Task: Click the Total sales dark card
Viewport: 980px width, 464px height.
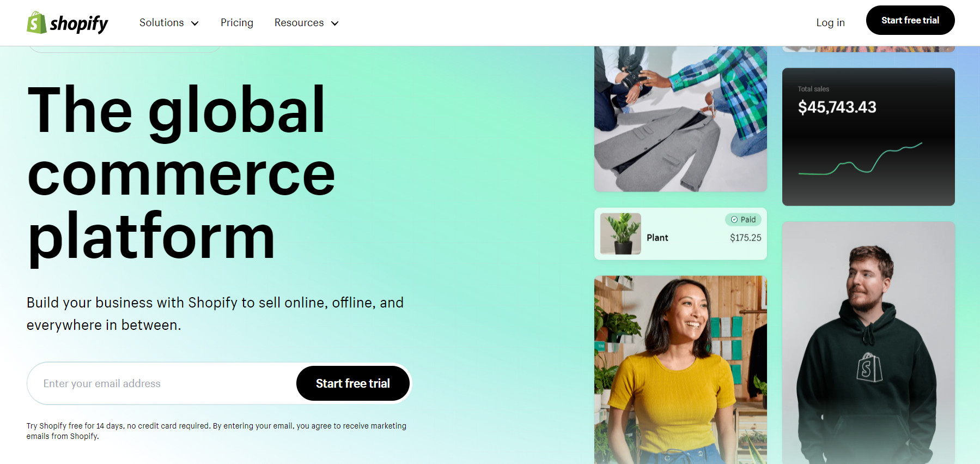Action: [x=868, y=137]
